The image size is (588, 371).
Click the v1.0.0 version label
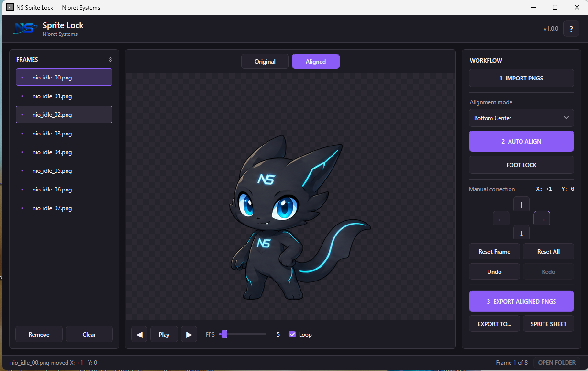point(551,29)
